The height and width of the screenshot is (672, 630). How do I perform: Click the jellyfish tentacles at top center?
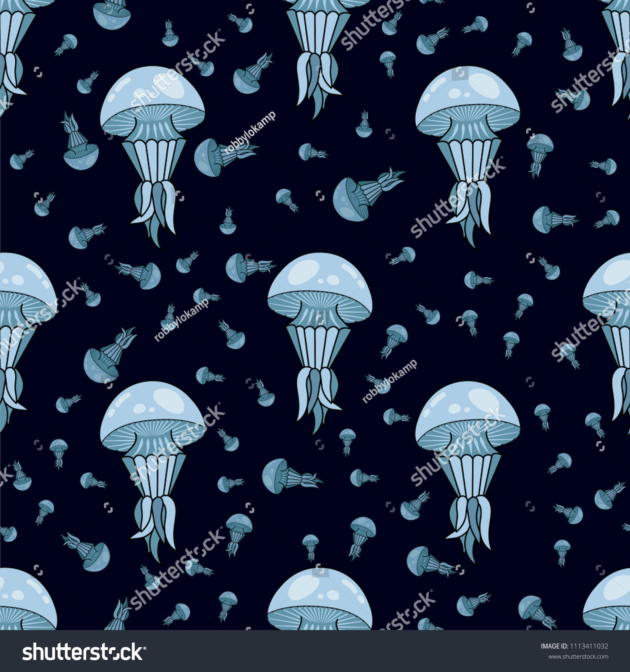tap(318, 55)
